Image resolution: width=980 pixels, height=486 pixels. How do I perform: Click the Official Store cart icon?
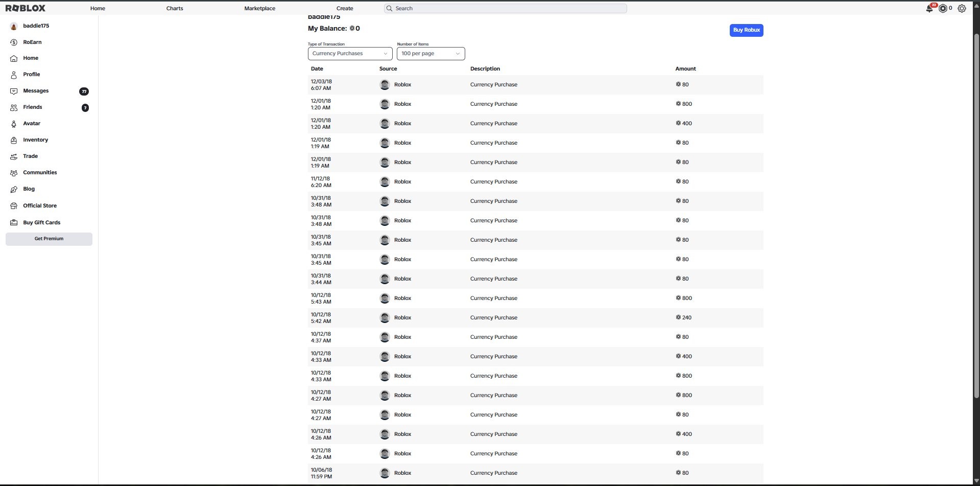14,206
